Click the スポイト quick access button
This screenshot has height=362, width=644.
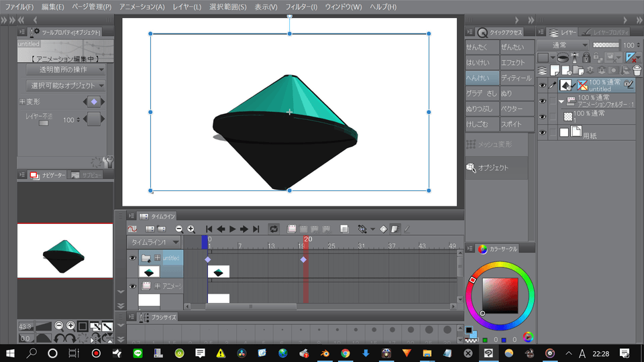516,125
